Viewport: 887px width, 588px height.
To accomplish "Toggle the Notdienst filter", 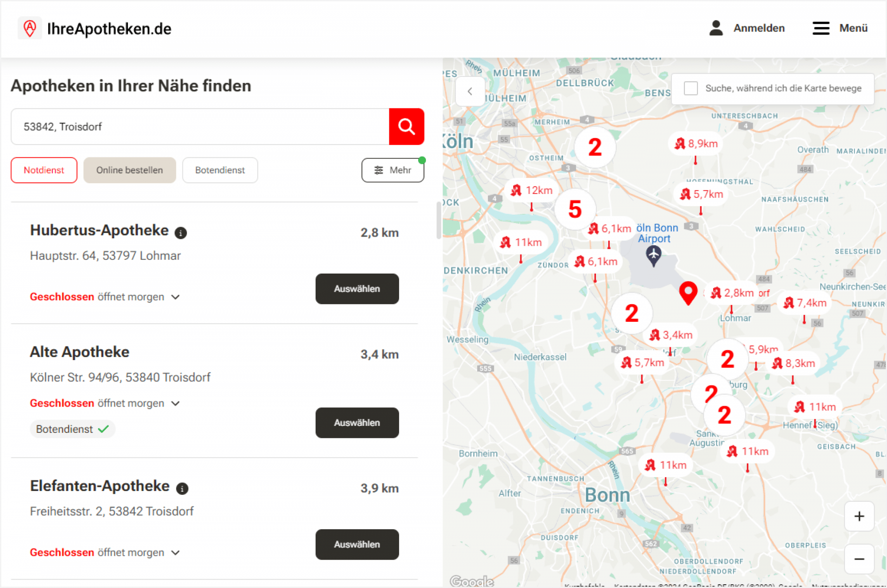I will [44, 170].
